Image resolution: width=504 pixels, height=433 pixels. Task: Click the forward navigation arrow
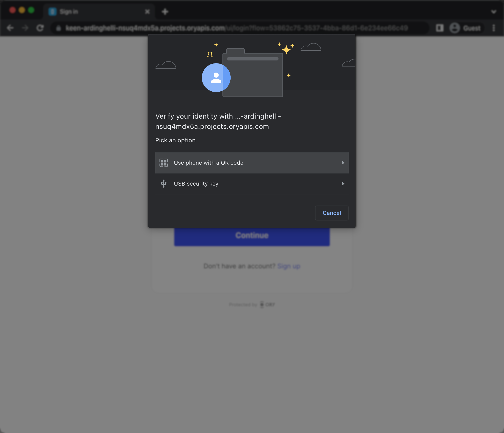pos(25,28)
